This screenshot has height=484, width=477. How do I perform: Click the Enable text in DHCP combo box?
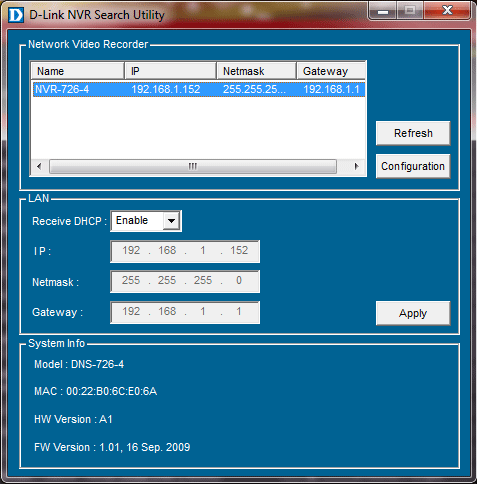point(132,220)
